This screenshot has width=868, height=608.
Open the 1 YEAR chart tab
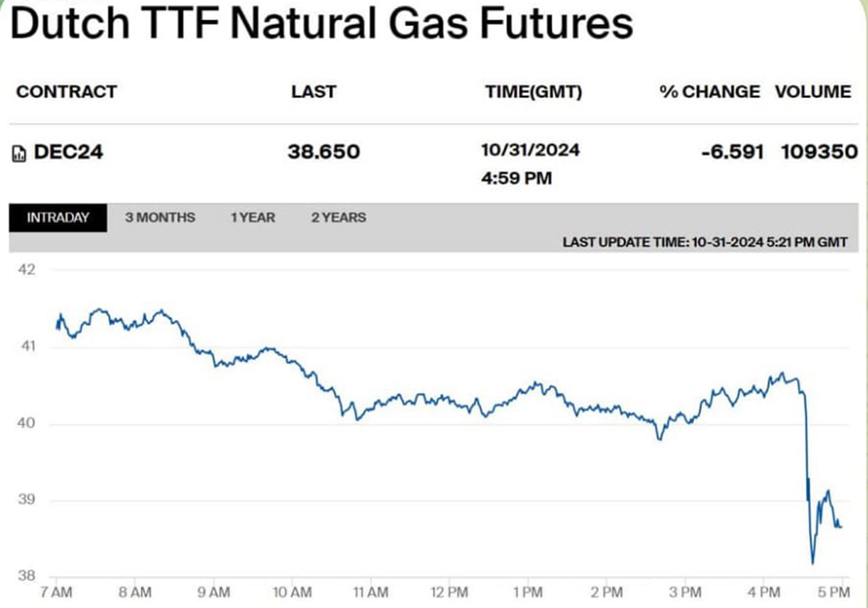point(253,218)
